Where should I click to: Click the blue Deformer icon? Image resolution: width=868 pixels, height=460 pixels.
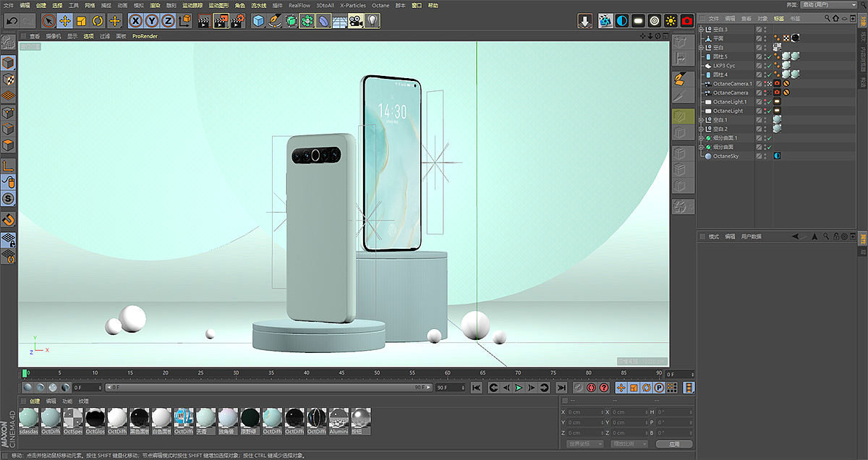pyautogui.click(x=323, y=21)
